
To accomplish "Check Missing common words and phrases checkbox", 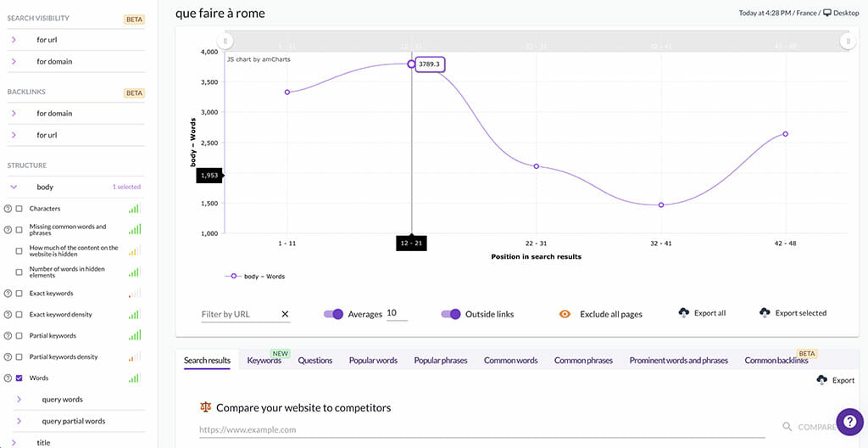I will 19,230.
